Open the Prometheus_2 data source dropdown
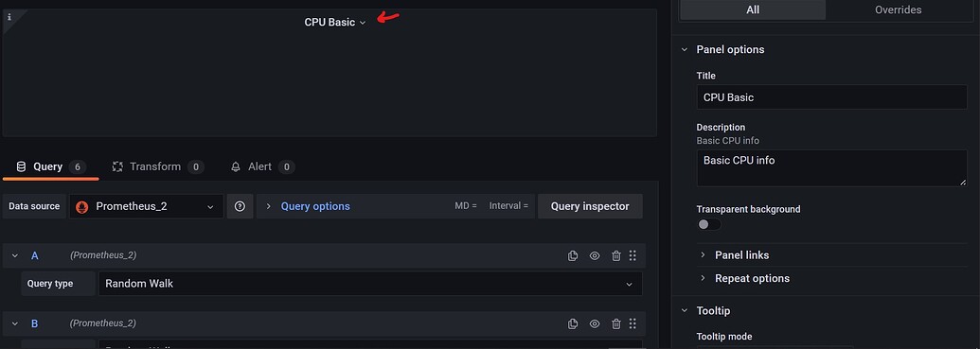This screenshot has width=980, height=349. click(x=146, y=206)
